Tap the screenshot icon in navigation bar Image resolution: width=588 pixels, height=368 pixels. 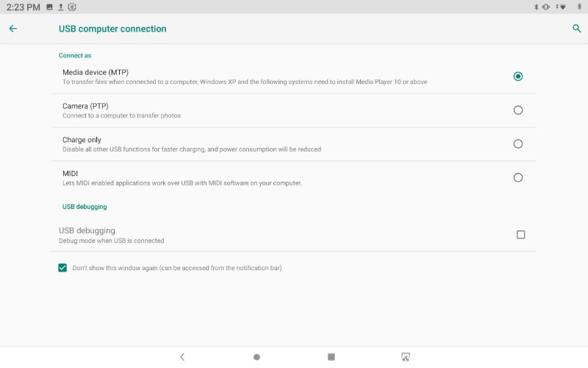click(405, 357)
